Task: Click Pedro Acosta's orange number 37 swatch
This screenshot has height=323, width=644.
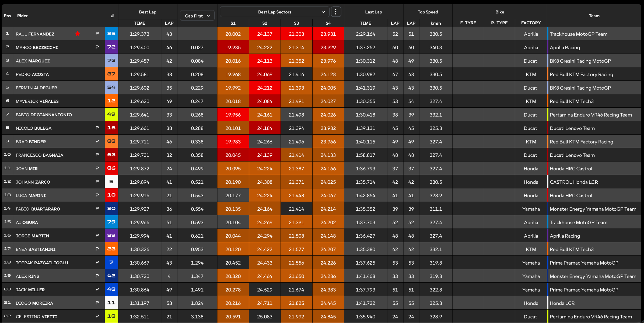Action: (111, 74)
